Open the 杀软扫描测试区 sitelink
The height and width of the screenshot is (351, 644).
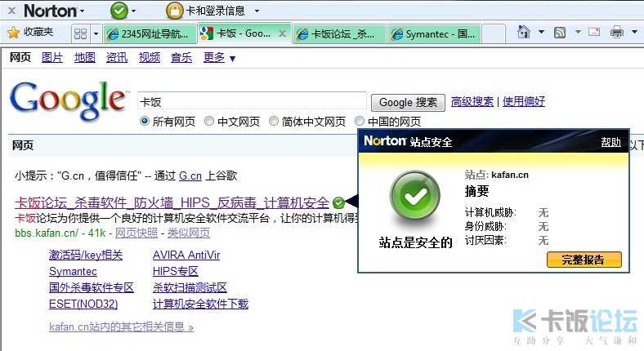(x=190, y=287)
